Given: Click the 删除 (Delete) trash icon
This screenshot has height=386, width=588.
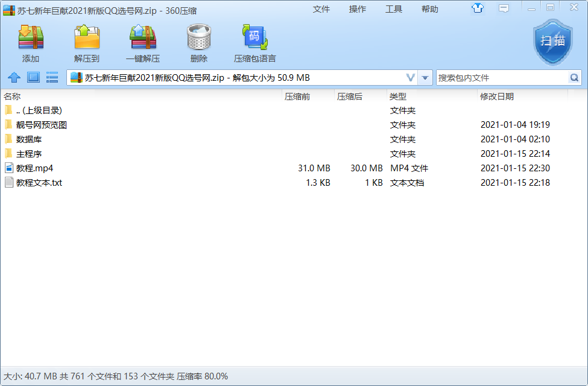Looking at the screenshot, I should (198, 37).
